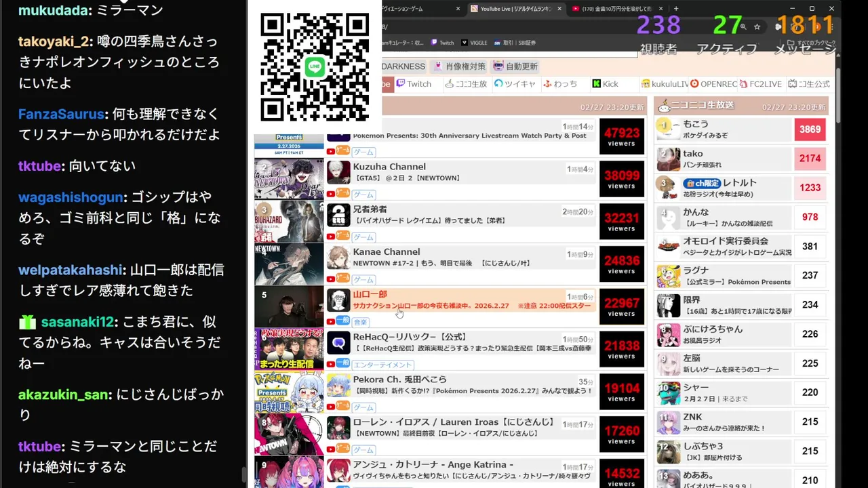Click the 山口一郎 avatar icon
The image size is (868, 488).
tap(338, 300)
